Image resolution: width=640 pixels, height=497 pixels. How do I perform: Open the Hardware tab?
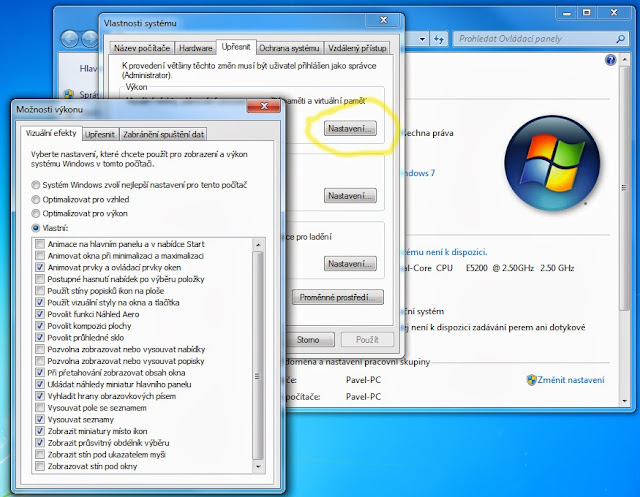[196, 48]
